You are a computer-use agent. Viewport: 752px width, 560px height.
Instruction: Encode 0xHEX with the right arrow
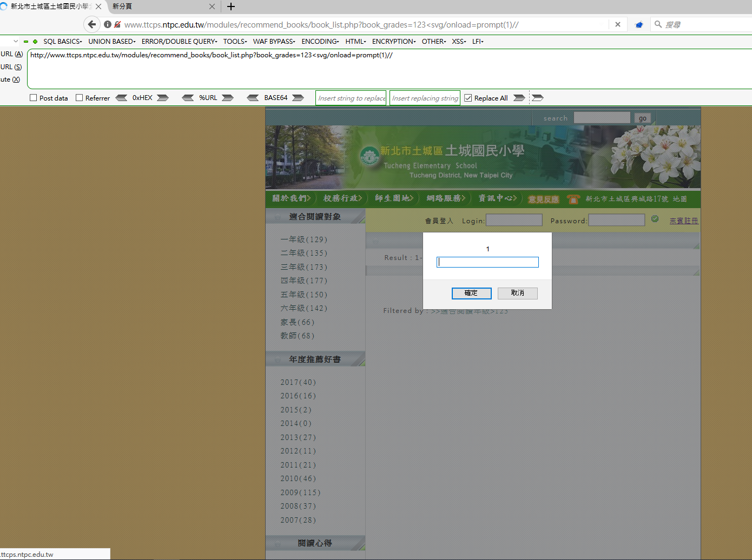tap(163, 98)
